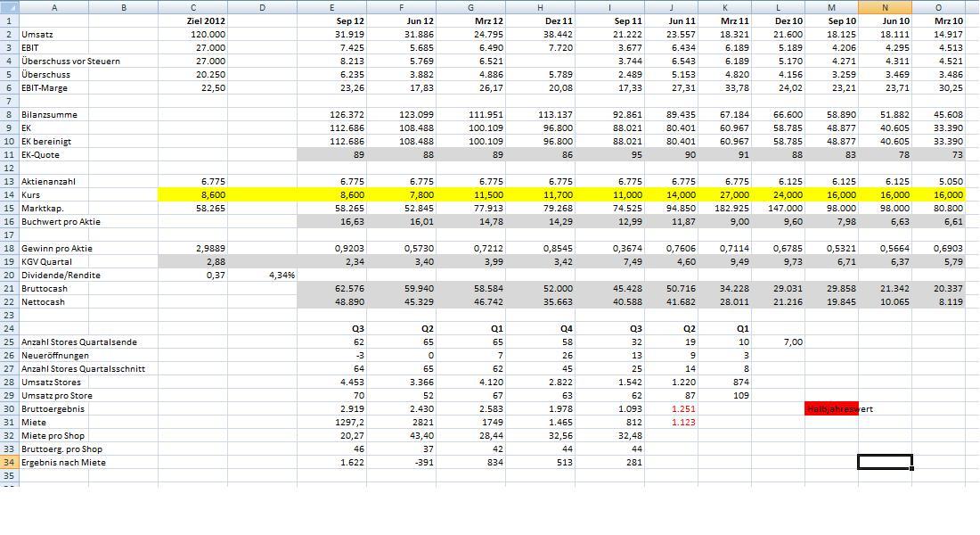Click the 'Sep 12' header cell
980x535 pixels.
pos(332,21)
